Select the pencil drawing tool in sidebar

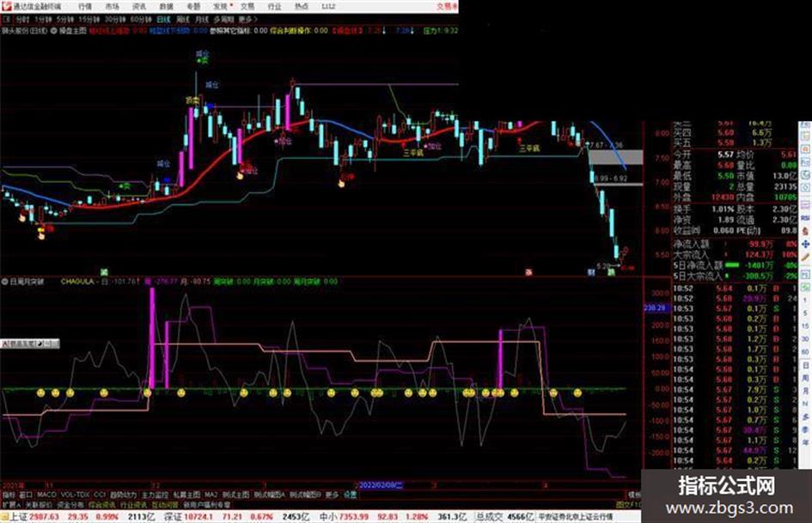805,256
